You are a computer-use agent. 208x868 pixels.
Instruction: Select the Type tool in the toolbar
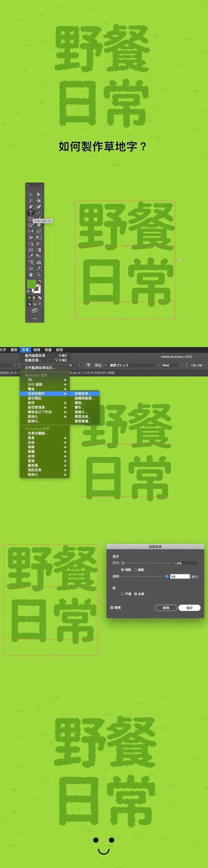tap(31, 213)
